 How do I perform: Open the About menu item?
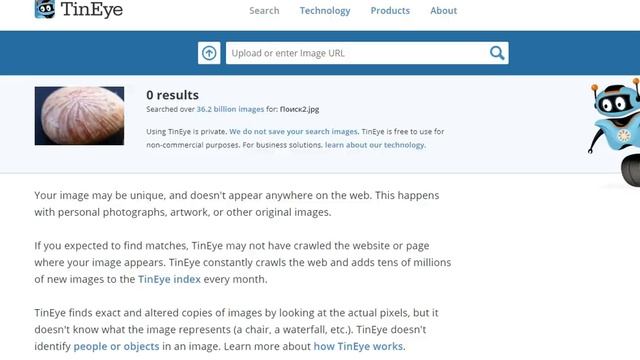tap(444, 11)
